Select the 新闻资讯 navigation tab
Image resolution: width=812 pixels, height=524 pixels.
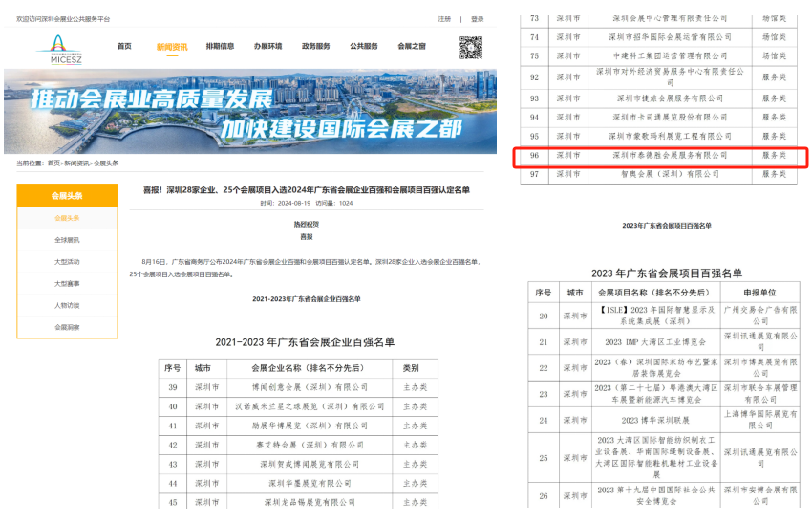coord(172,46)
